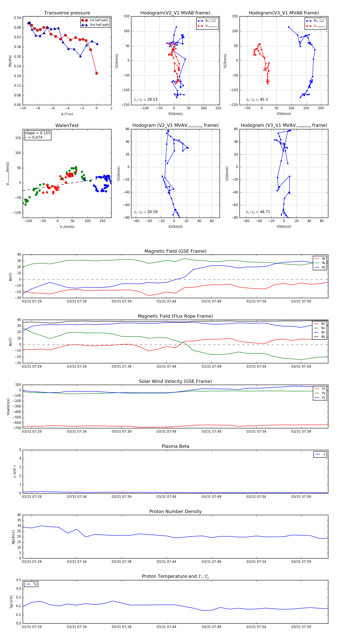Image resolution: width=351 pixels, height=644 pixels.
Task: Select "Vz" in the solar wind legend
Action: coord(320,398)
